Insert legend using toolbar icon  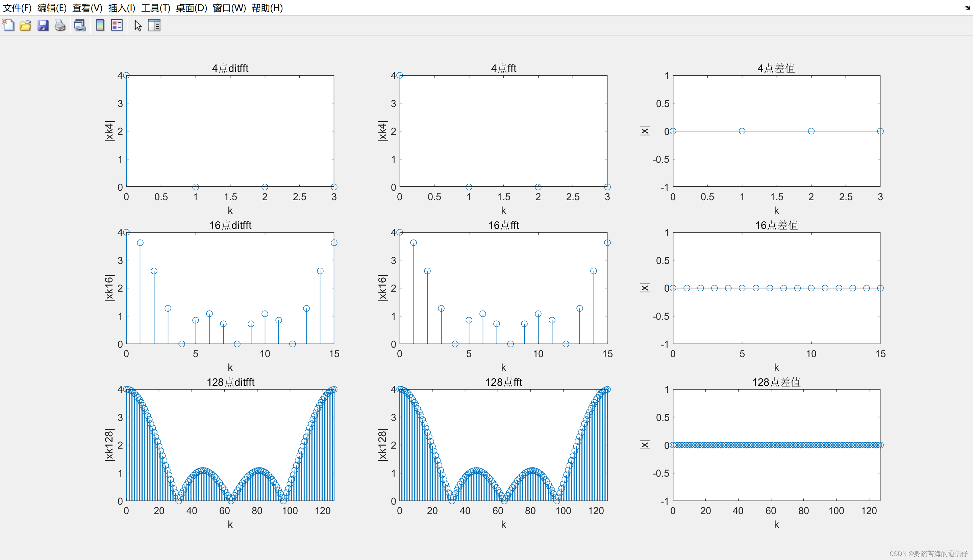click(117, 25)
